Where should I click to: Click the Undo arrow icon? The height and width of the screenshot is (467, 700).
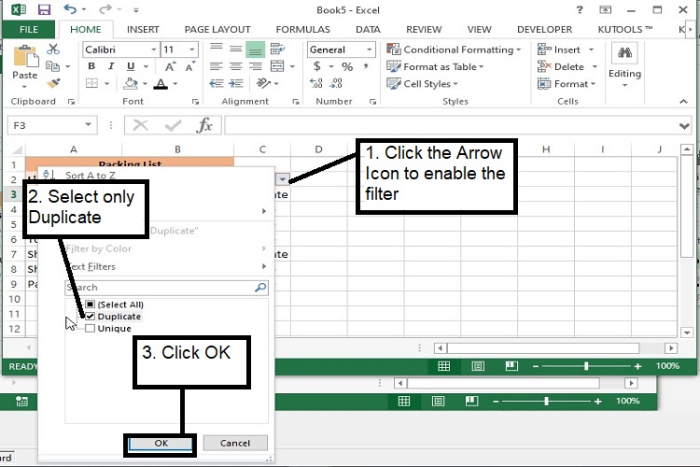pyautogui.click(x=70, y=9)
